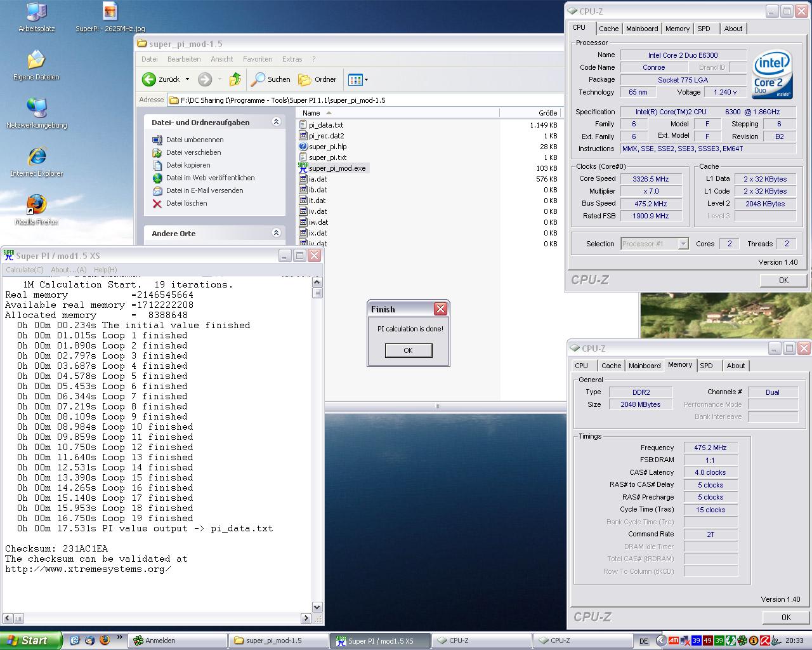Open Netzwerkumgebung desktop icon
The width and height of the screenshot is (812, 650).
36,114
